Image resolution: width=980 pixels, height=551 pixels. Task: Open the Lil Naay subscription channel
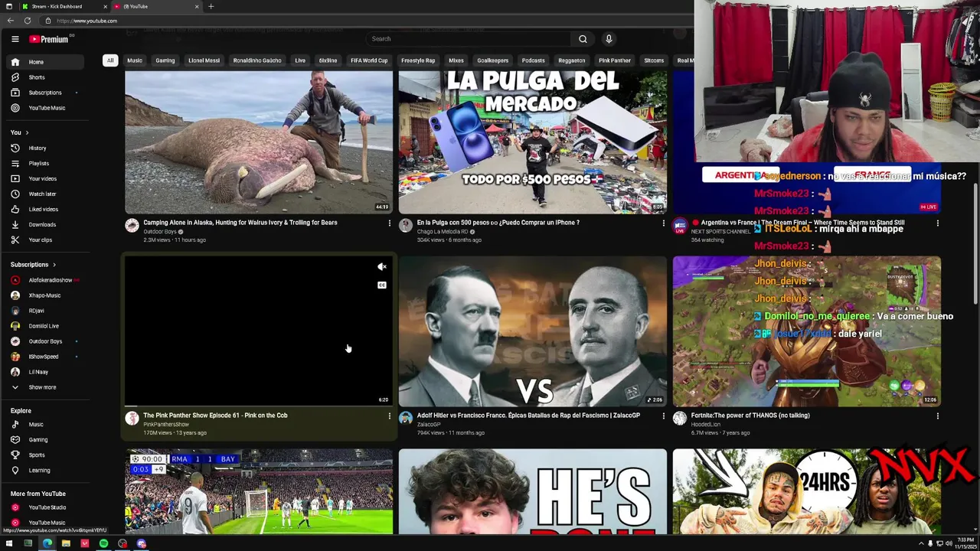44,372
